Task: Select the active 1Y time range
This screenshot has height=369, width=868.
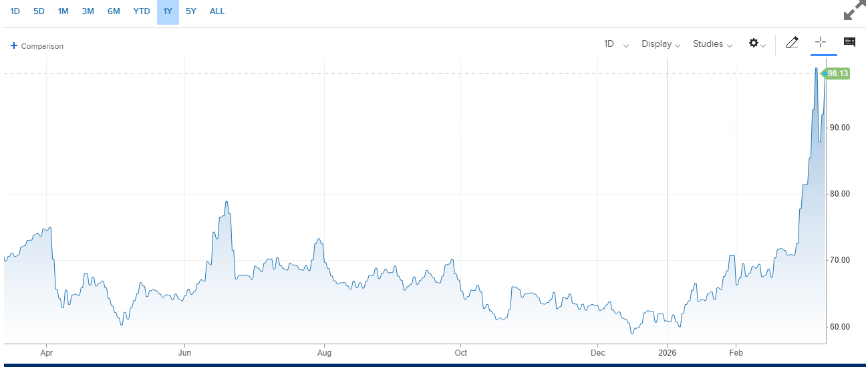Action: point(168,11)
